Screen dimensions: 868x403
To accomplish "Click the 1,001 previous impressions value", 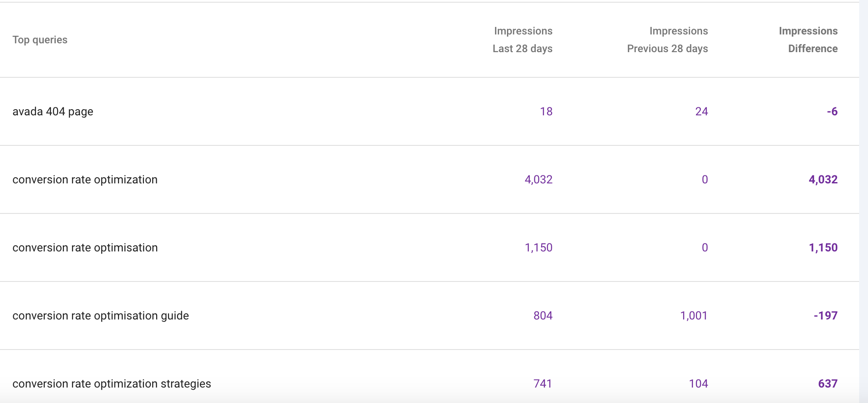I will (694, 316).
